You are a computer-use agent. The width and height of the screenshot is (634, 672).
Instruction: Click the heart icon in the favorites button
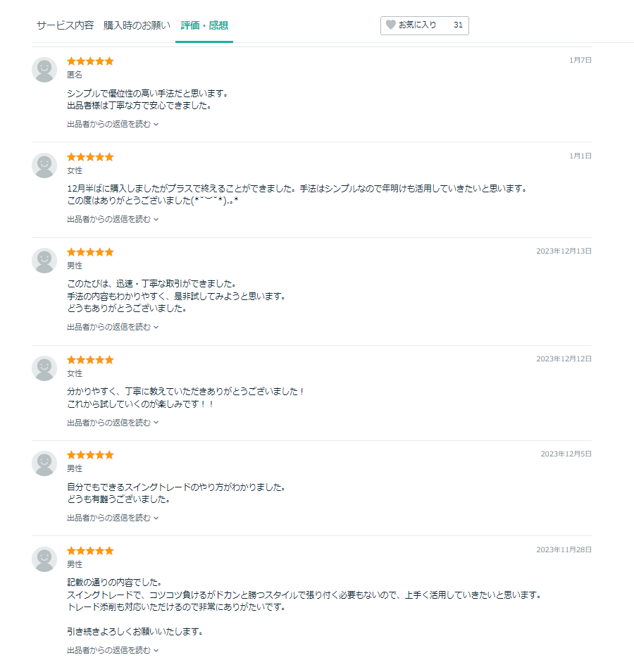click(x=390, y=25)
